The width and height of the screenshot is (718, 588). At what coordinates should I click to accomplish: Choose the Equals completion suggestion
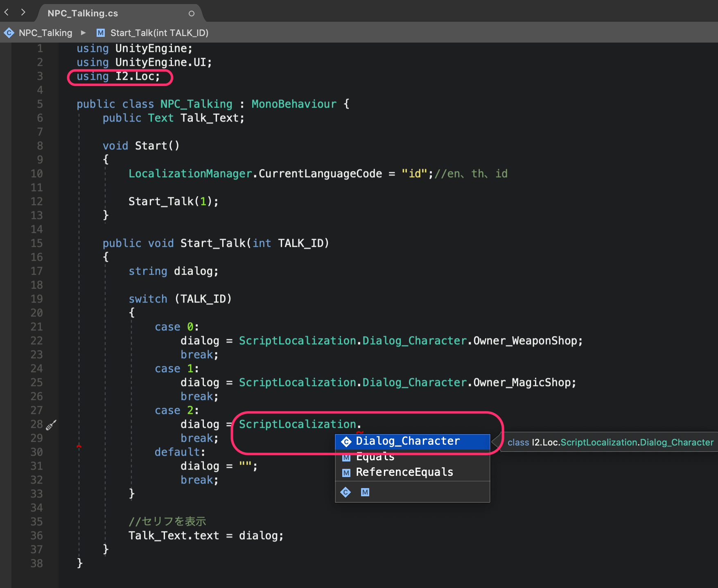coord(375,457)
